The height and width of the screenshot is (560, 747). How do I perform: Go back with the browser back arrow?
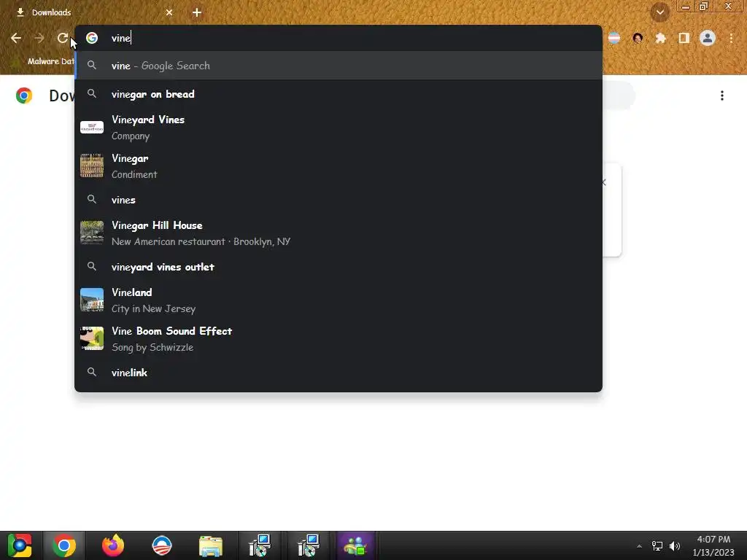16,38
